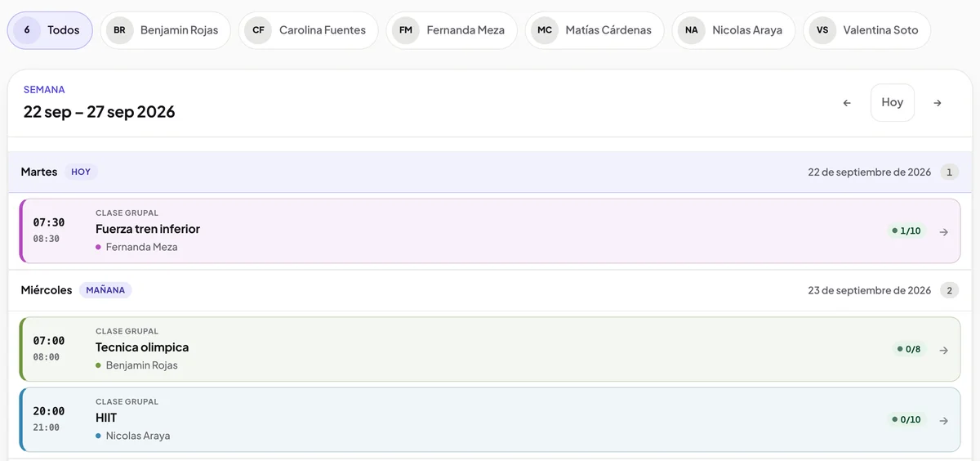
Task: Filter by Benjamin Rojas name
Action: pyautogui.click(x=179, y=30)
